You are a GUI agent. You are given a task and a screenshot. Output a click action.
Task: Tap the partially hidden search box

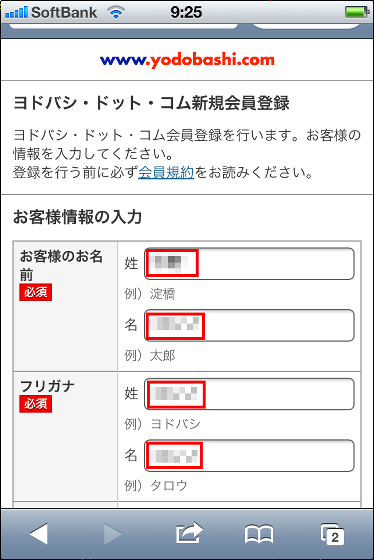pos(307,26)
